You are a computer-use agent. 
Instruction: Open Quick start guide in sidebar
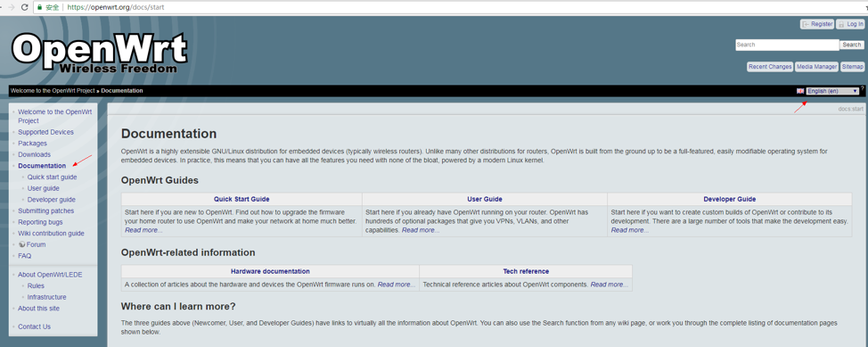pyautogui.click(x=52, y=177)
